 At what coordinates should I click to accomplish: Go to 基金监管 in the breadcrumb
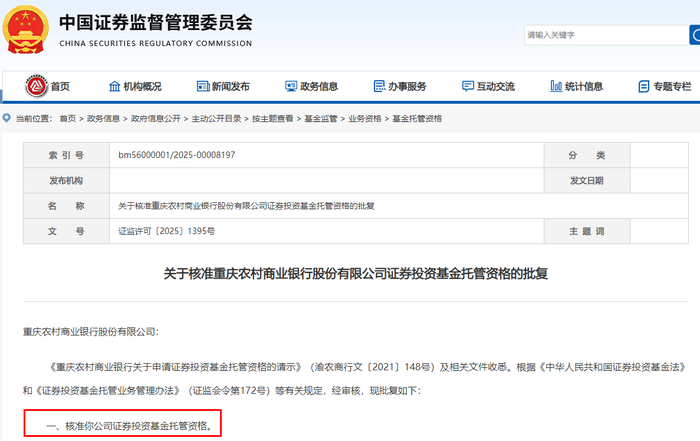coord(321,118)
